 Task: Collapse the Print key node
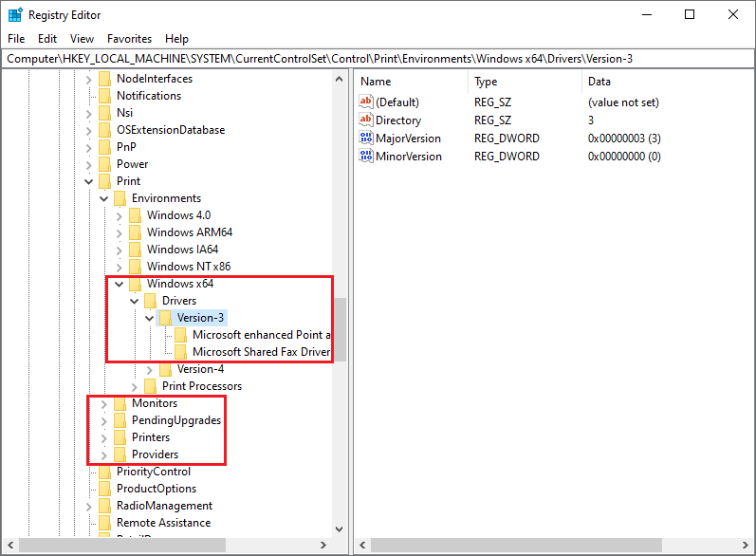click(x=89, y=181)
